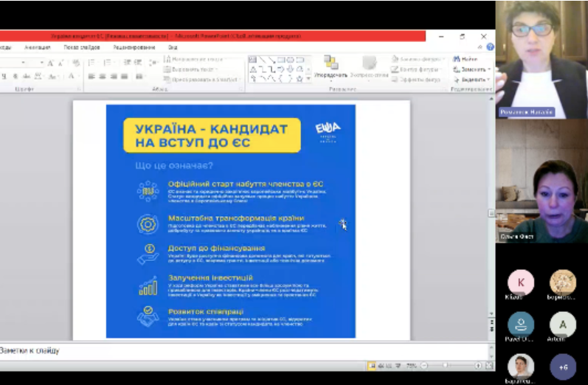The height and width of the screenshot is (385, 588).
Task: Toggle right text alignment in ribbon
Action: [114, 76]
